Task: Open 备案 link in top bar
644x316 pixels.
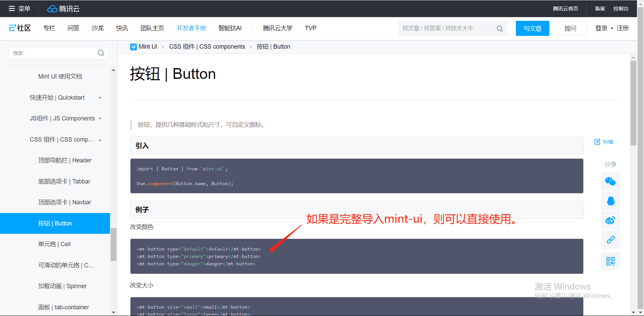Action: pyautogui.click(x=600, y=9)
